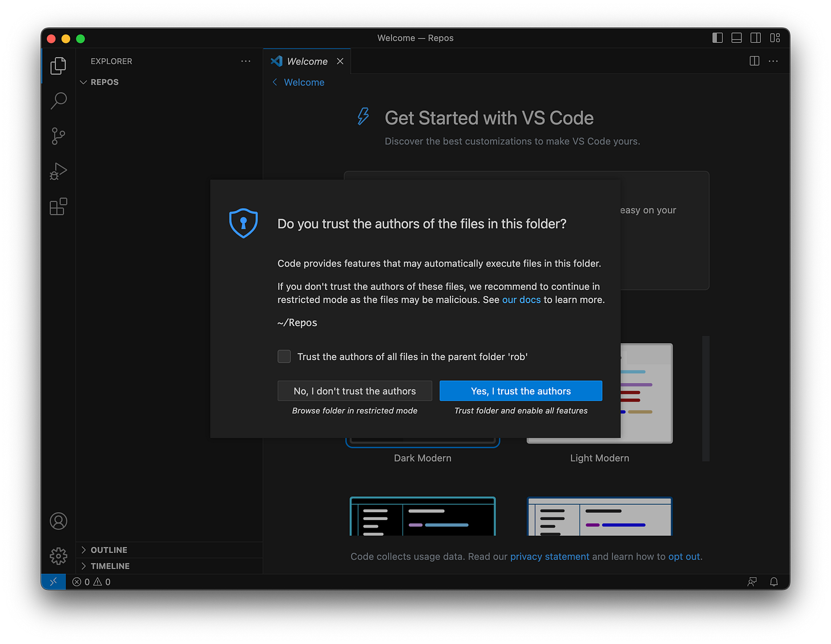831x644 pixels.
Task: Click the Get Started with VS Code heading
Action: [489, 118]
